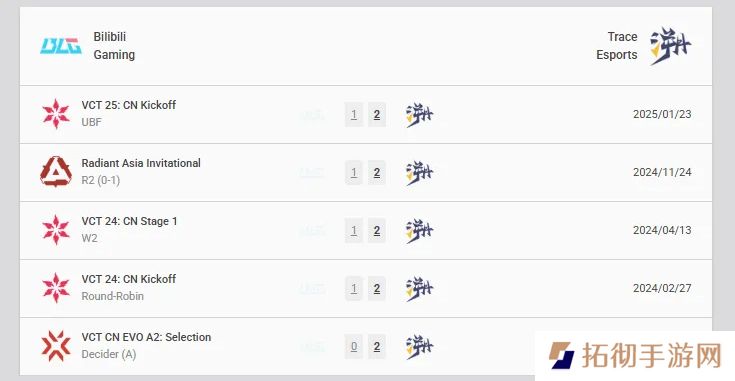
Task: Click the 拓彻手游网 watermark logo
Action: pos(635,355)
